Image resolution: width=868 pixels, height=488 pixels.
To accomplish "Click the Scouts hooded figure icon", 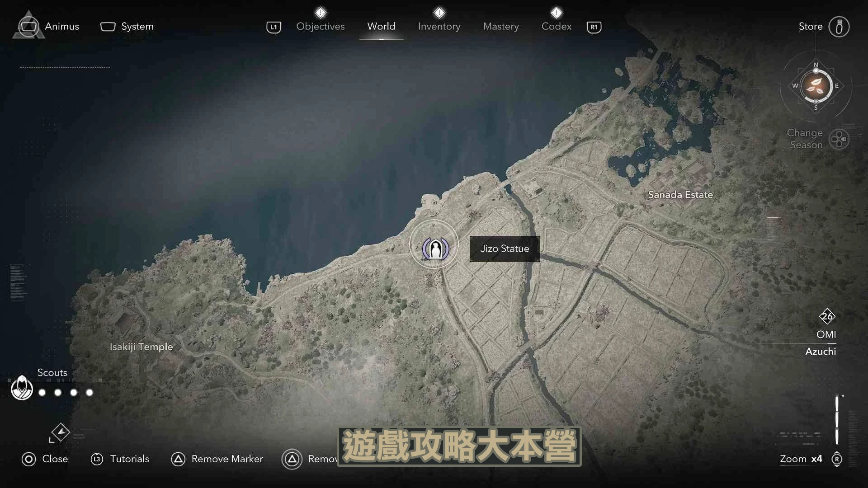I will pos(22,388).
